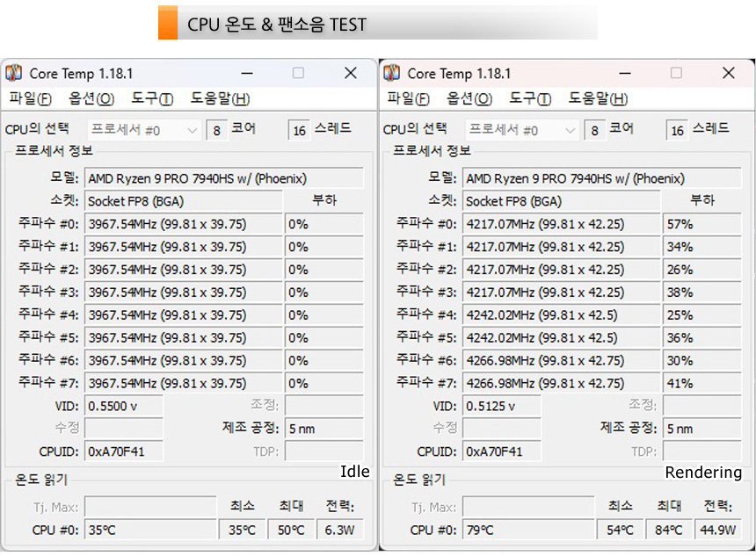Expand the 프로세서 #0 dropdown in the Idle window

click(x=143, y=130)
